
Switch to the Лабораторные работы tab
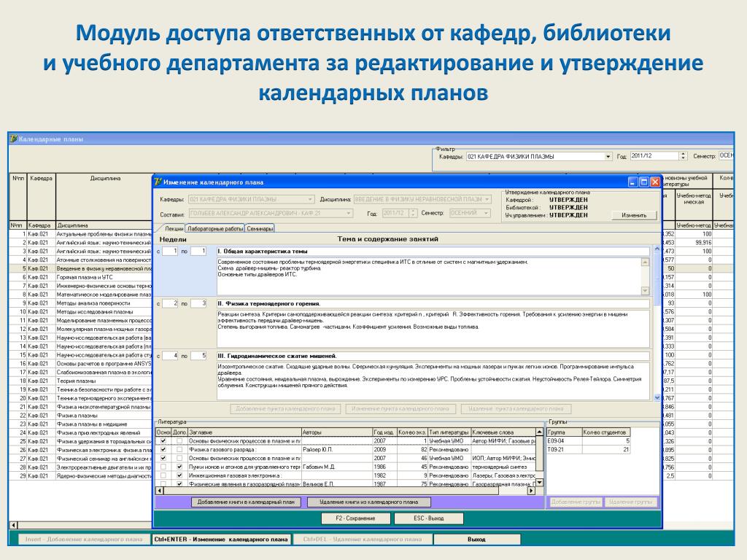point(215,228)
